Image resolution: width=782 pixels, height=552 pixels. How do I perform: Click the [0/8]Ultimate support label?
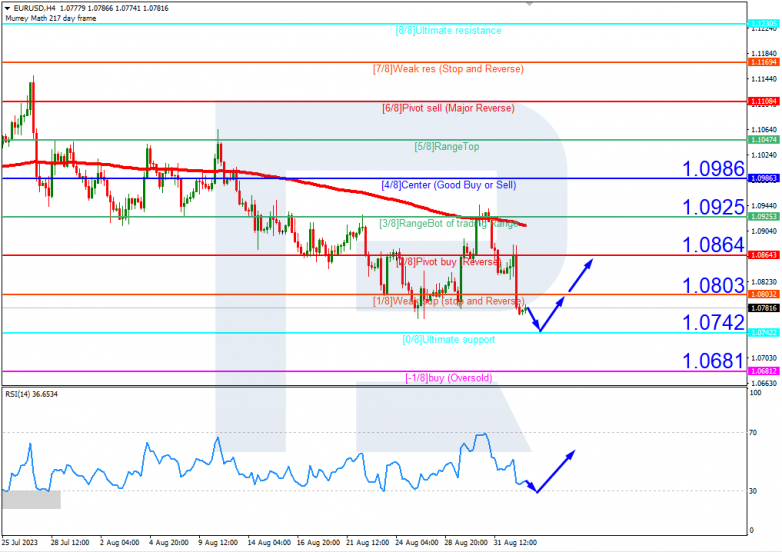click(449, 340)
